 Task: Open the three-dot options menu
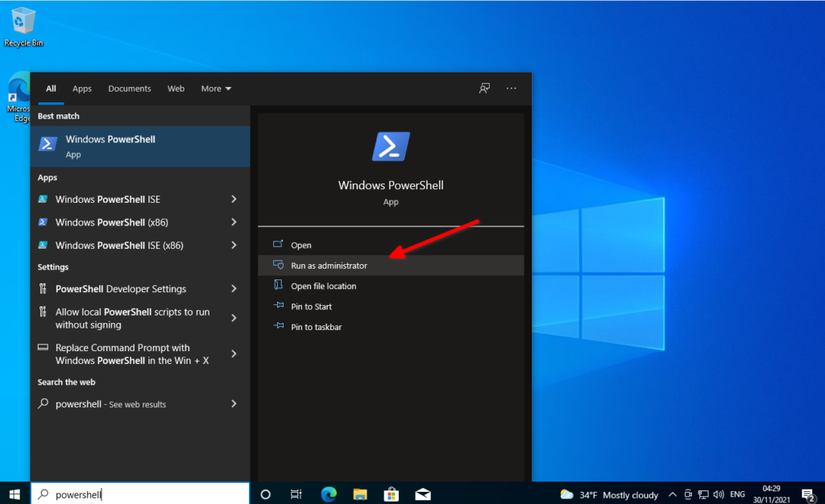click(x=511, y=89)
